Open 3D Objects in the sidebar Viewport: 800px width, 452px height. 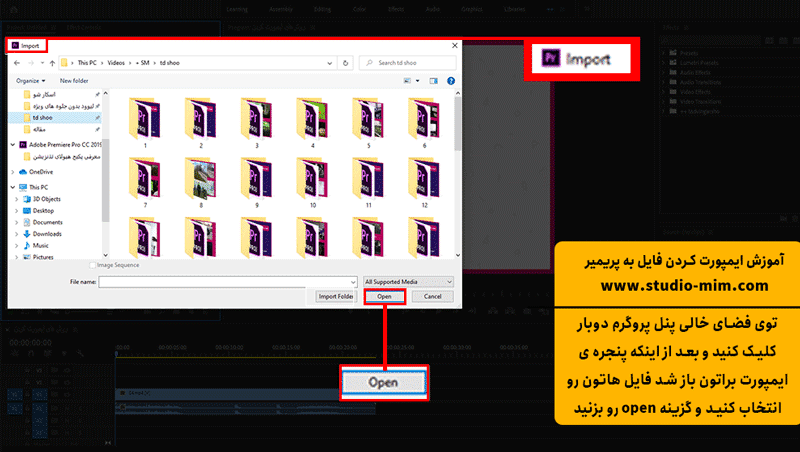(x=46, y=199)
